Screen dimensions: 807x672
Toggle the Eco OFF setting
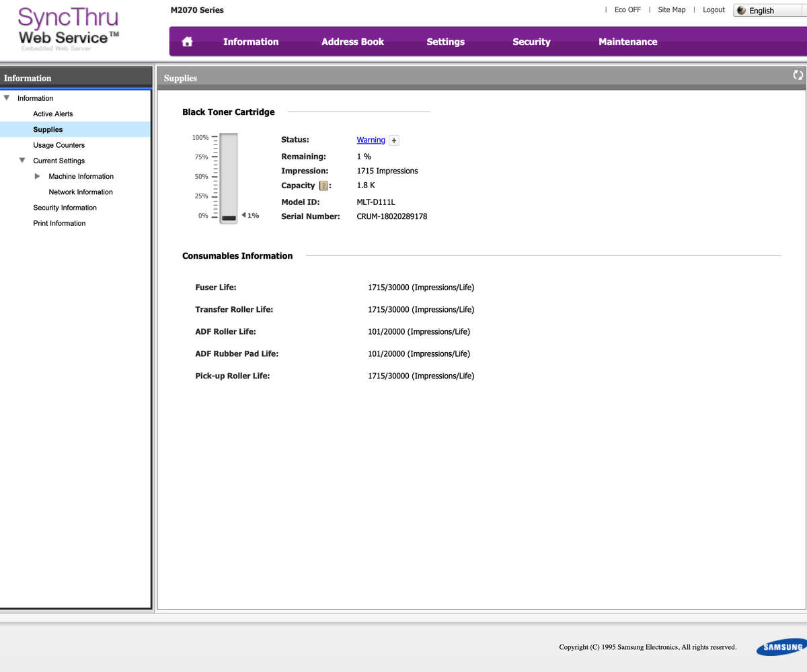coord(627,10)
